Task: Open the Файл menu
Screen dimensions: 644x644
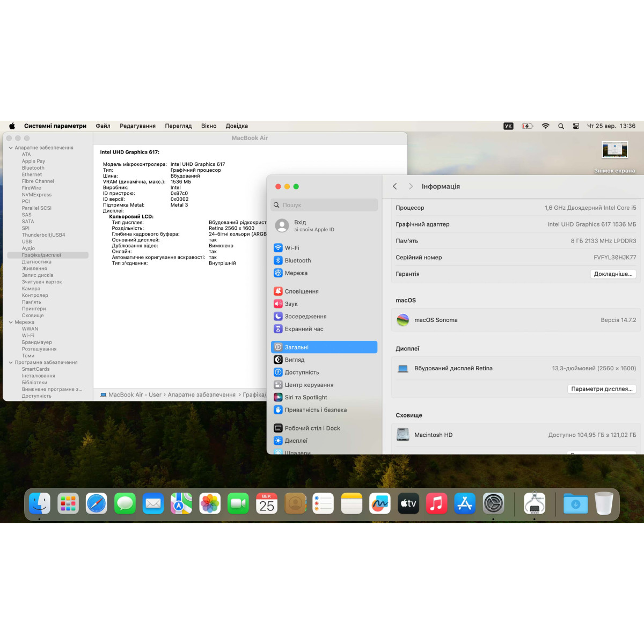Action: [x=103, y=126]
